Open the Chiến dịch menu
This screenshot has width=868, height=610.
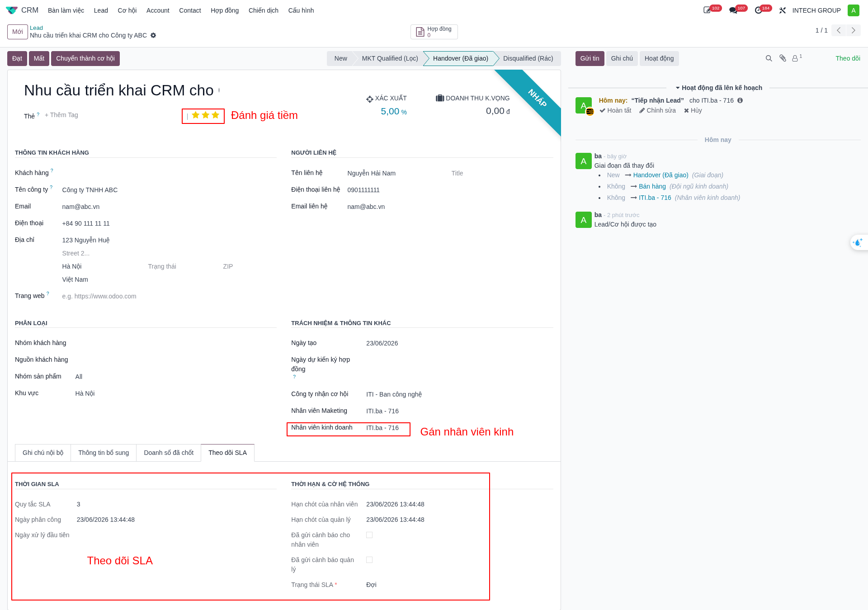[x=264, y=10]
